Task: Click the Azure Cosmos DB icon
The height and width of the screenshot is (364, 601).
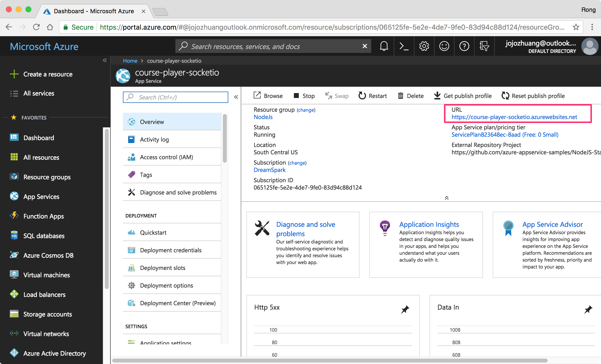Action: pyautogui.click(x=14, y=255)
